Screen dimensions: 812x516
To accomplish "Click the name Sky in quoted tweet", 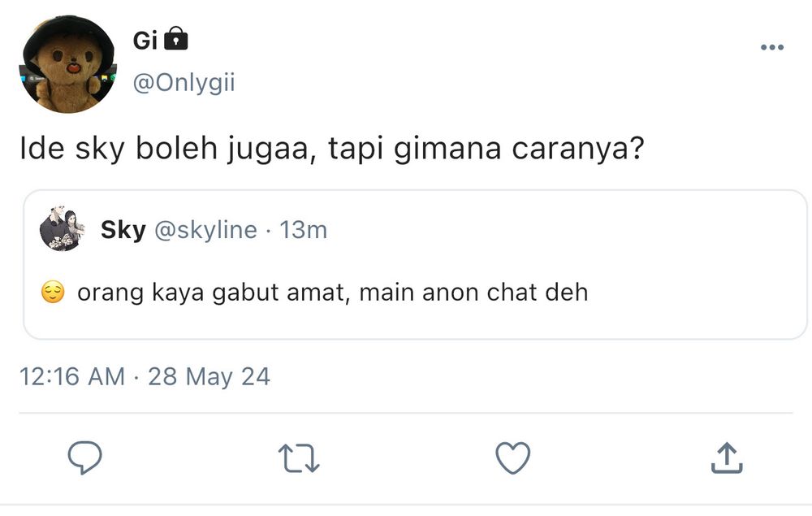I will pos(123,231).
